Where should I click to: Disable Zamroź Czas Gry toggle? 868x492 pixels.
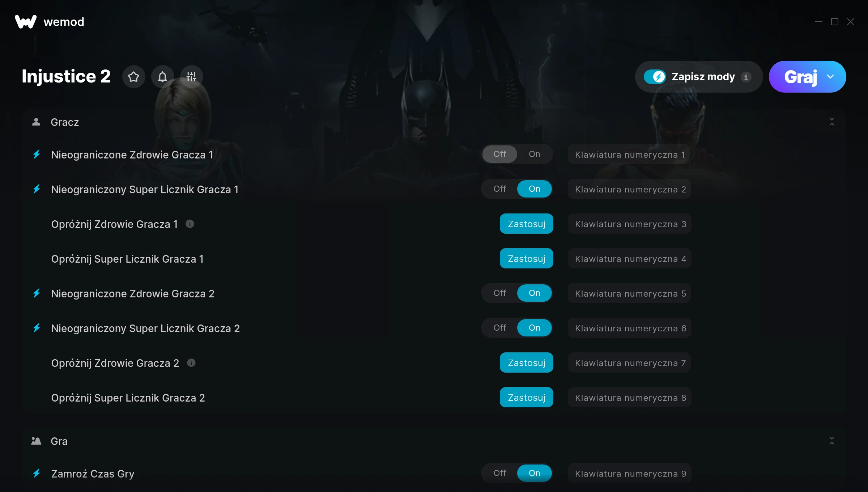click(500, 473)
